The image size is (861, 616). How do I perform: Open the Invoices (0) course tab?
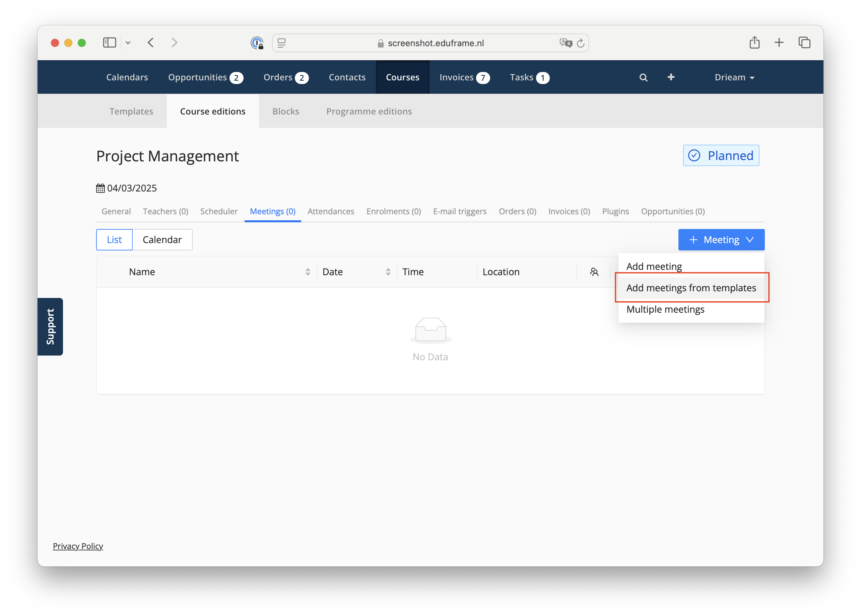[x=569, y=211]
